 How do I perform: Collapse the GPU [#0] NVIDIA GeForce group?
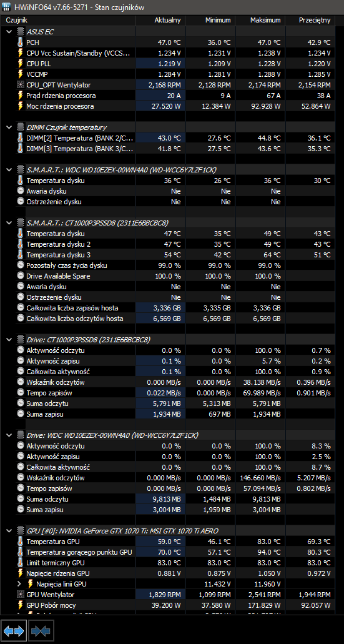click(x=9, y=531)
